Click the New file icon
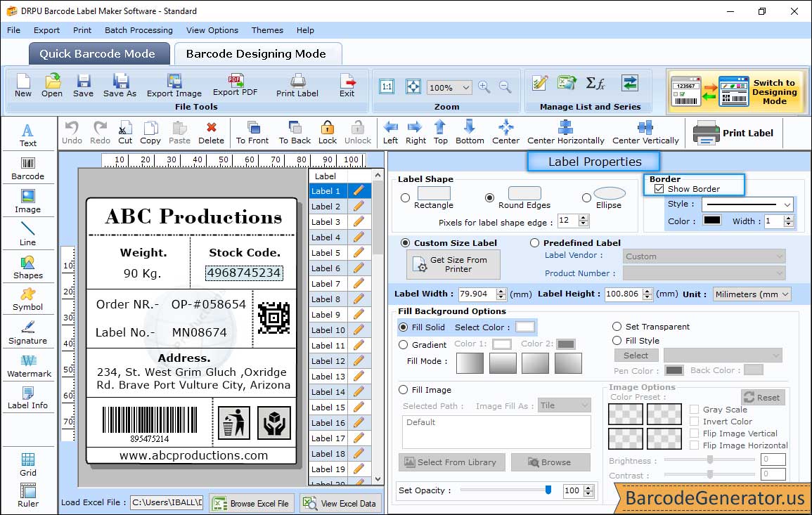The height and width of the screenshot is (515, 812). (x=22, y=86)
